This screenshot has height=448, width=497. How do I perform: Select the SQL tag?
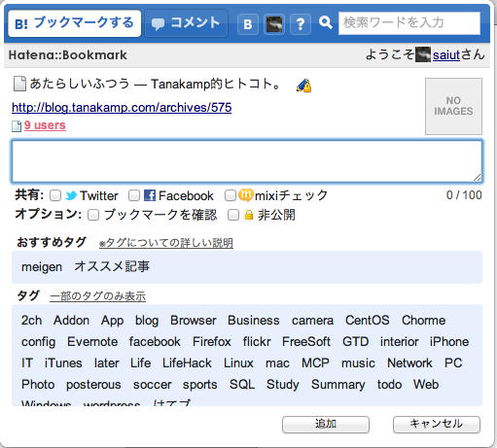tap(242, 385)
